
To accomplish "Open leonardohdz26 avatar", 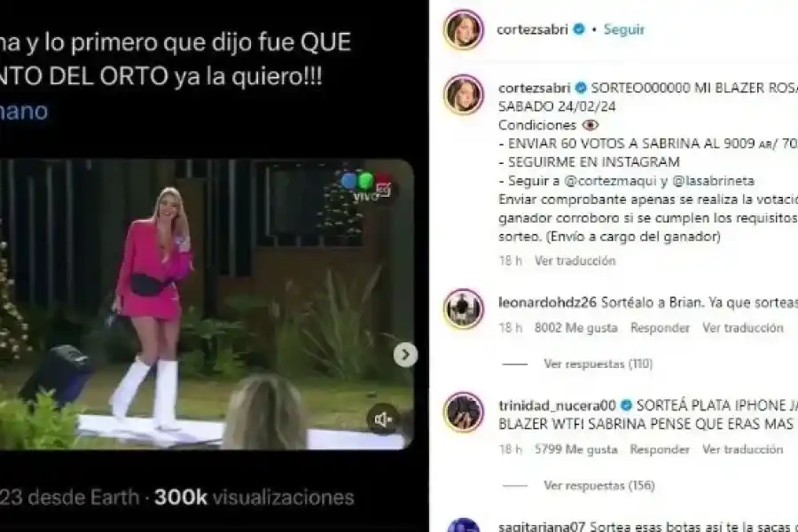I will pyautogui.click(x=463, y=309).
